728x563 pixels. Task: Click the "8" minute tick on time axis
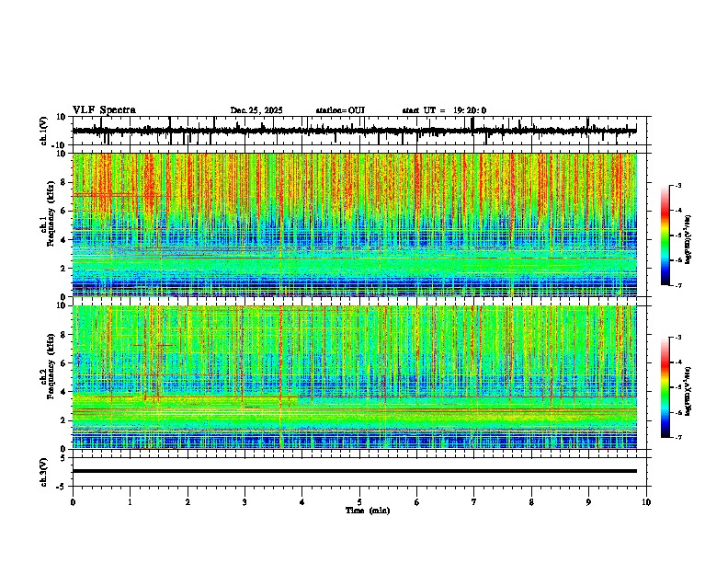point(531,502)
